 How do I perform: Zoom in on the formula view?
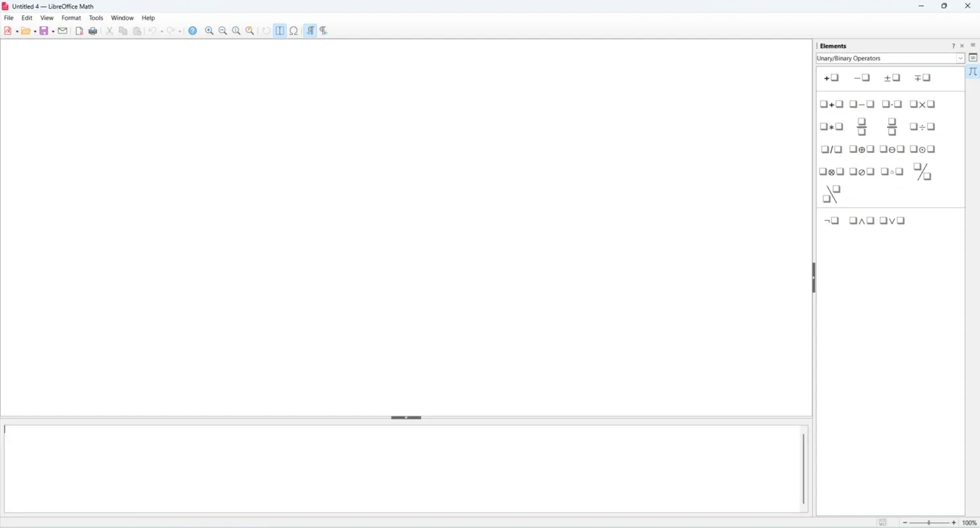tap(209, 30)
